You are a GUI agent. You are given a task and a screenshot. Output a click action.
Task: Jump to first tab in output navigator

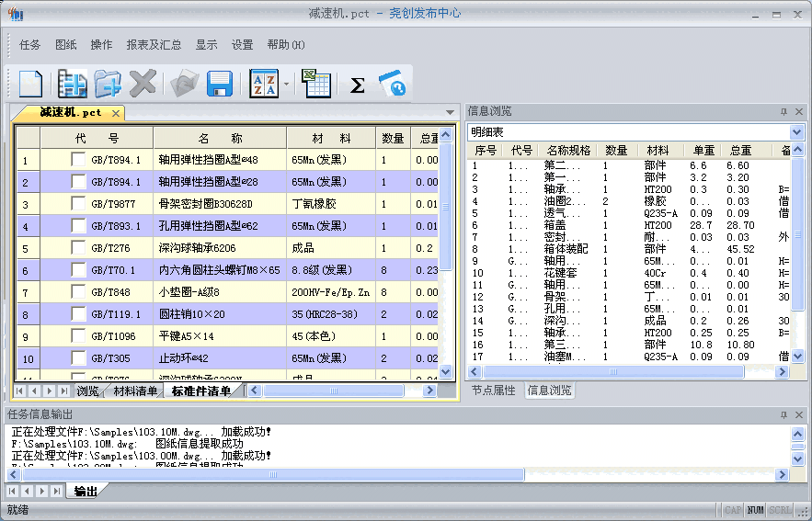pos(13,491)
